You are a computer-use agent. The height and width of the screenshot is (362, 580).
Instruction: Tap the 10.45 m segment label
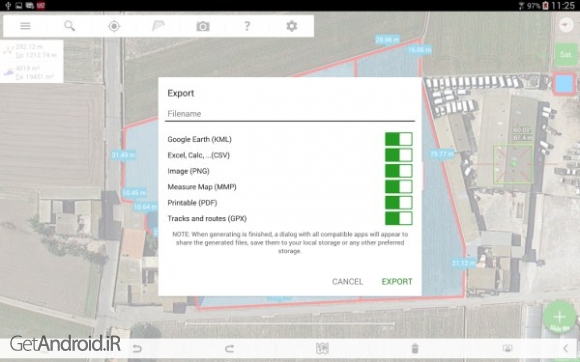(134, 193)
